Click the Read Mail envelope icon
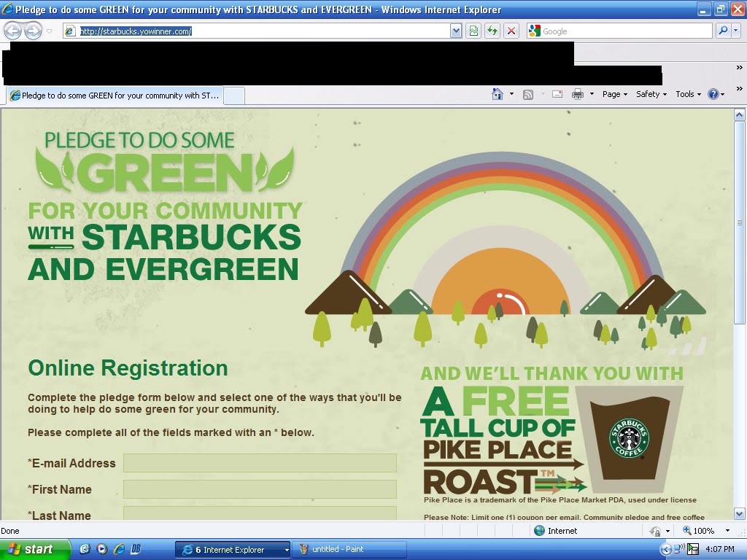 [x=557, y=94]
